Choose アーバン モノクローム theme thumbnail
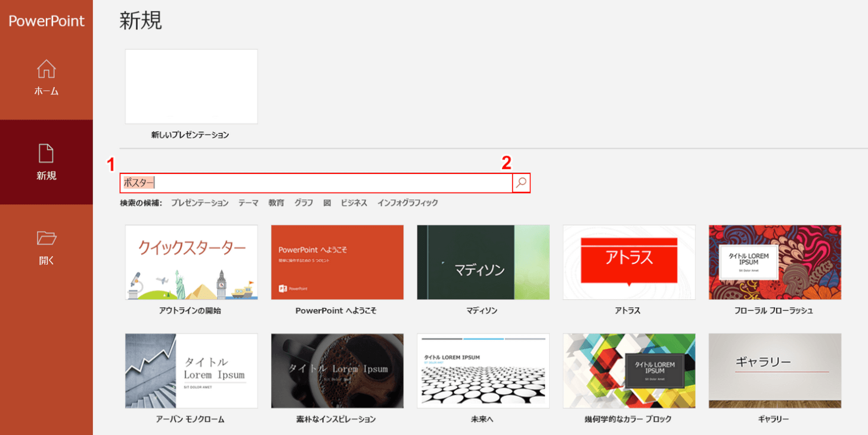 (191, 371)
